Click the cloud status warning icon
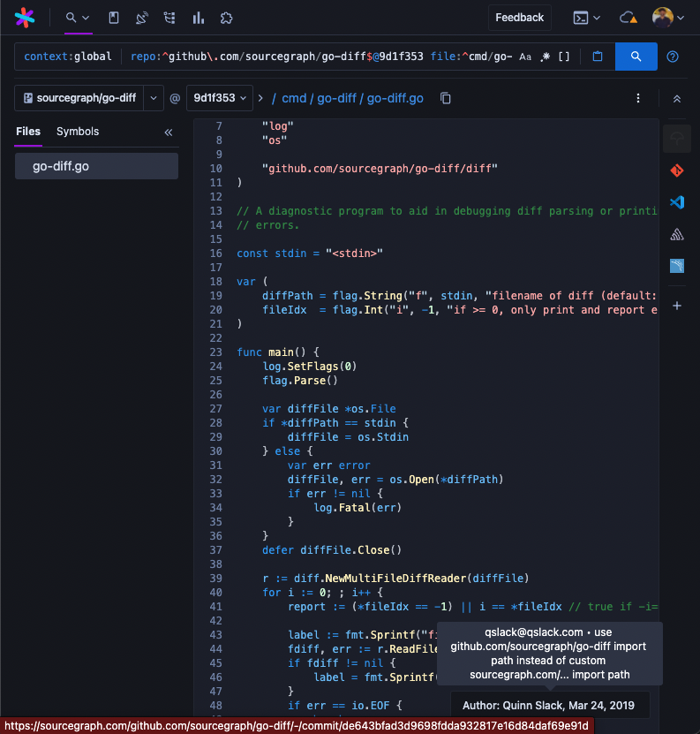Viewport: 700px width, 734px height. tap(628, 18)
